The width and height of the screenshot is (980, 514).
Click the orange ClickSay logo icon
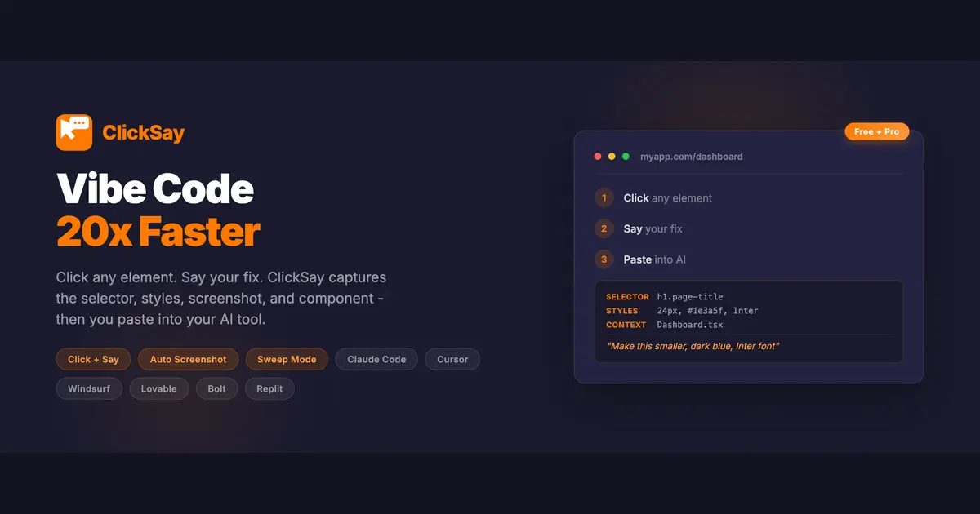click(74, 132)
